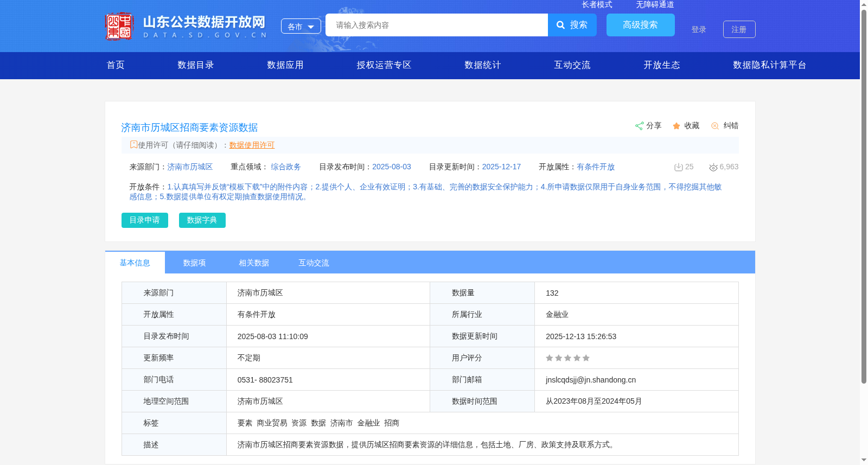Switch to the 数据项 tab
Image resolution: width=868 pixels, height=465 pixels.
click(x=194, y=263)
